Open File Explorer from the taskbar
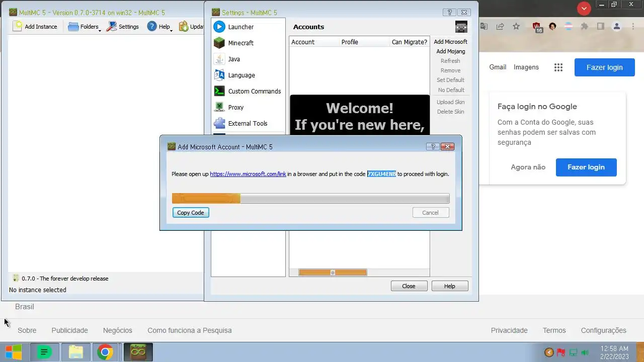Image resolution: width=644 pixels, height=362 pixels. [x=75, y=352]
